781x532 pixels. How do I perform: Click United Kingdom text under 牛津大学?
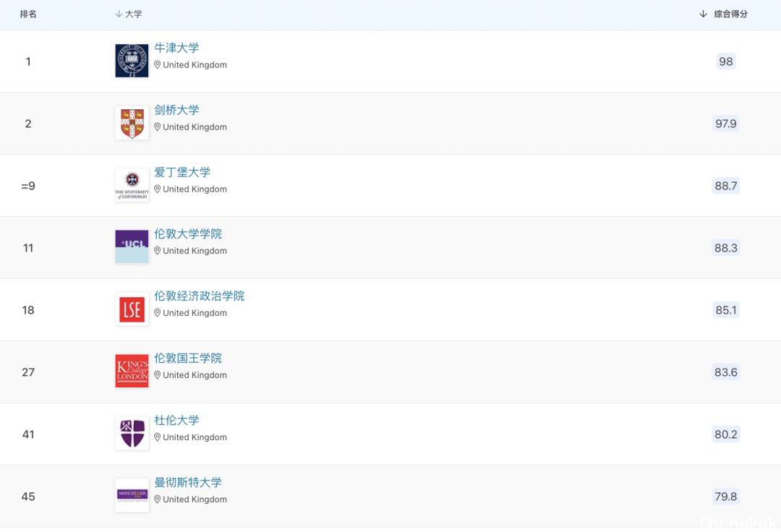click(x=195, y=65)
